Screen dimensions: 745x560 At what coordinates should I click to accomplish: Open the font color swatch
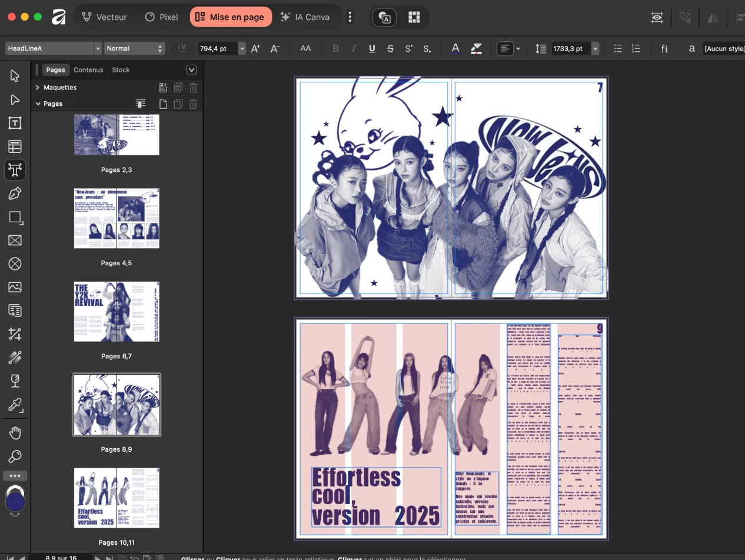click(455, 48)
